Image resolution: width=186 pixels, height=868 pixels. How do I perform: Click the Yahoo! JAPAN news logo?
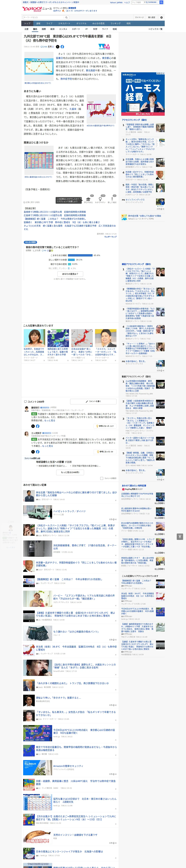(37, 9)
